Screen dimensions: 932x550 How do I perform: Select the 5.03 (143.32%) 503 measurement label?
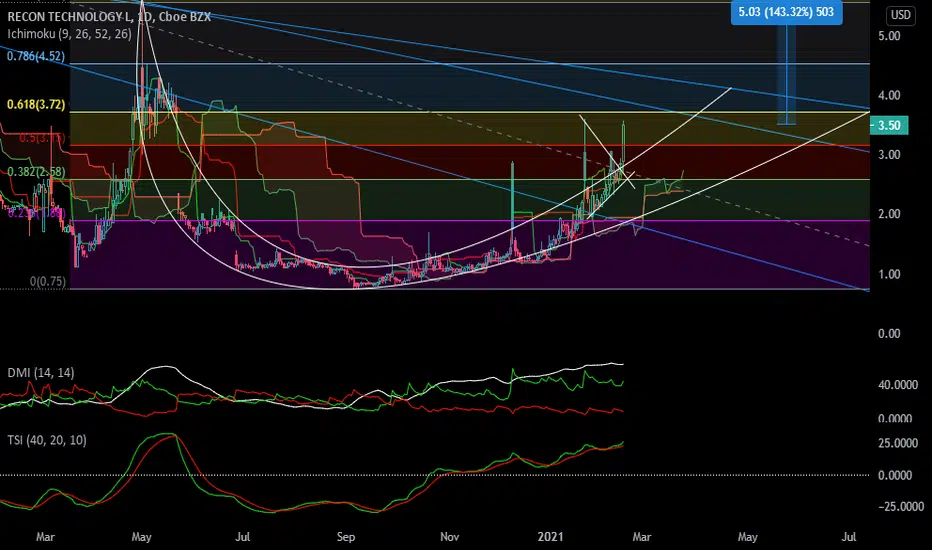point(786,12)
